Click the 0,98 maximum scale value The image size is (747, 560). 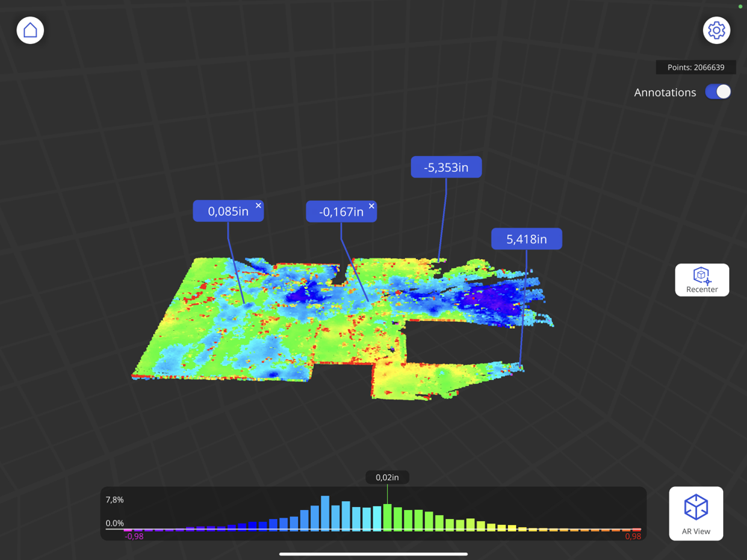633,536
